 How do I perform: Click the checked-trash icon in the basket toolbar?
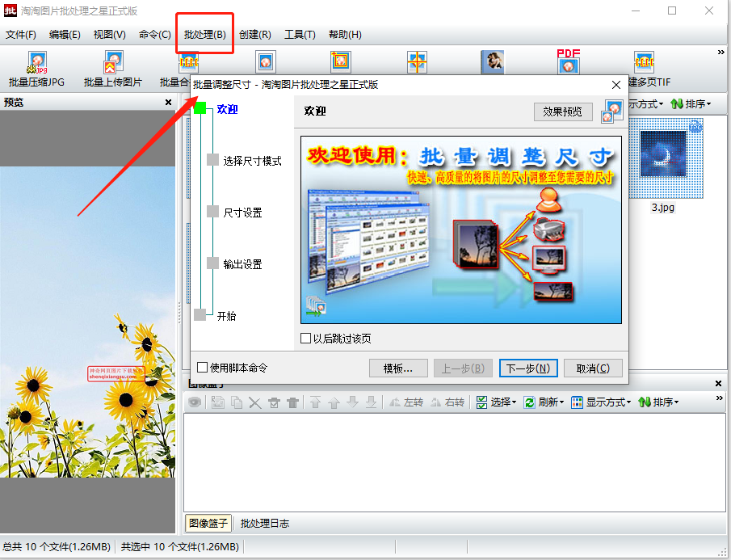[274, 402]
